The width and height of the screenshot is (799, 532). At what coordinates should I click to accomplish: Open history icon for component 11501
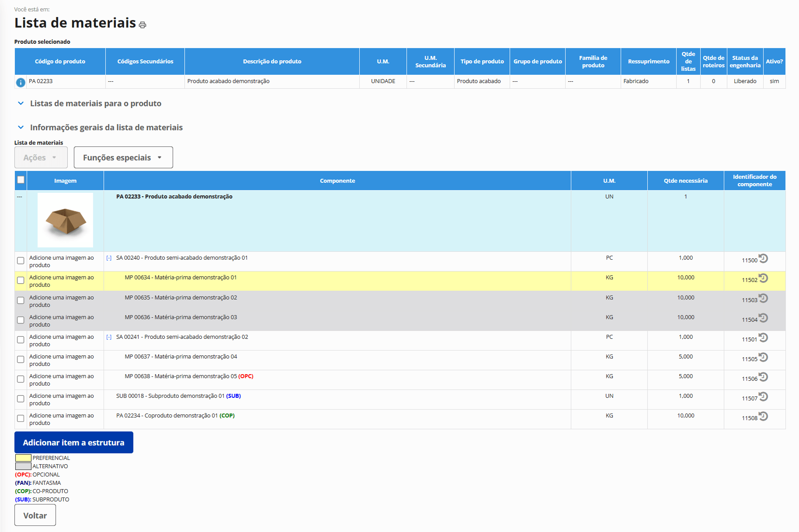[763, 338]
